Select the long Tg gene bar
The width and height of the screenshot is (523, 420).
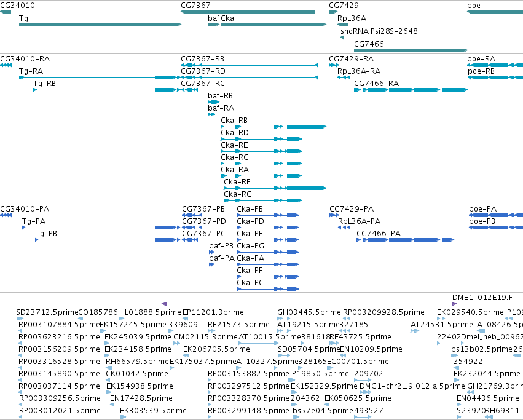tap(100, 25)
